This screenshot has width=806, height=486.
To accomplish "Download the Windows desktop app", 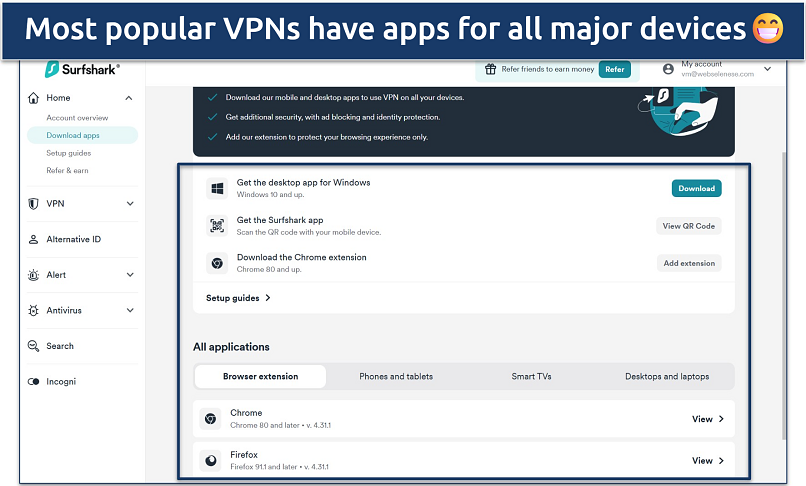I will point(696,188).
